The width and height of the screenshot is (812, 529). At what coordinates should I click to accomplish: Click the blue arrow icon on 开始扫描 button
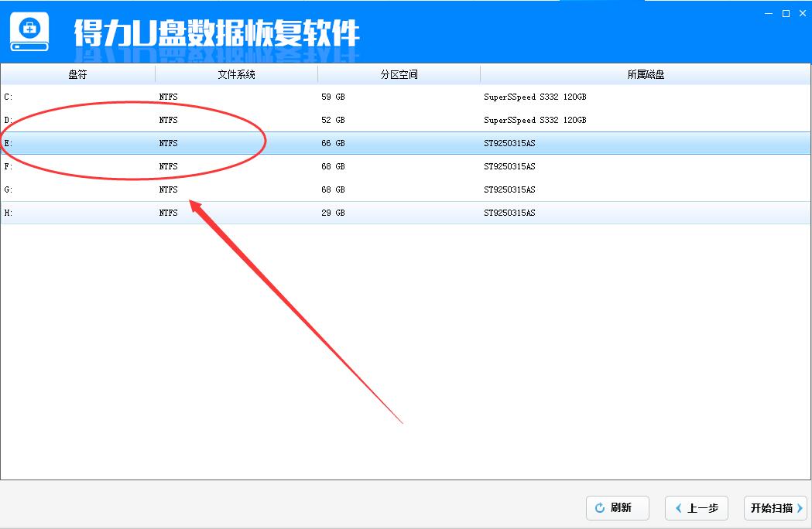click(x=800, y=508)
